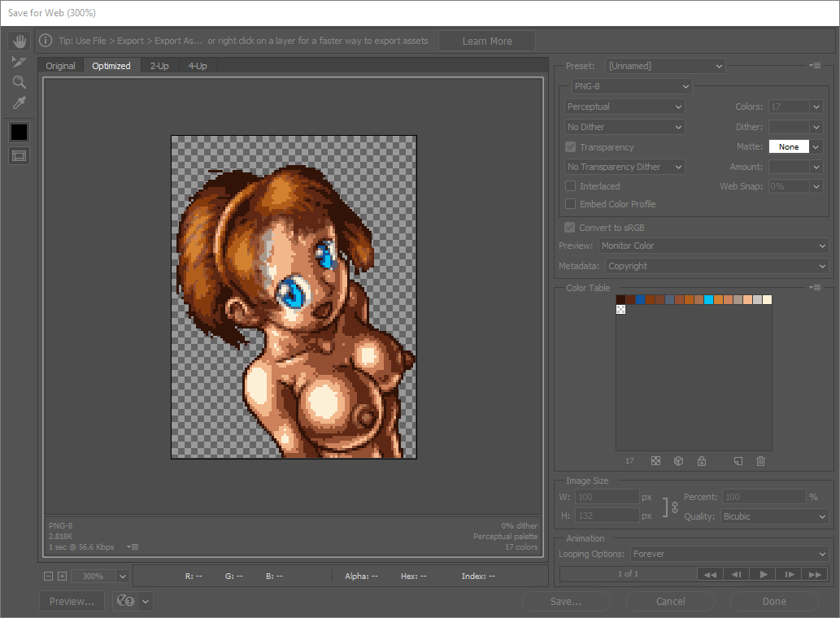Open the Color Table panel menu
840x618 pixels.
pos(816,287)
